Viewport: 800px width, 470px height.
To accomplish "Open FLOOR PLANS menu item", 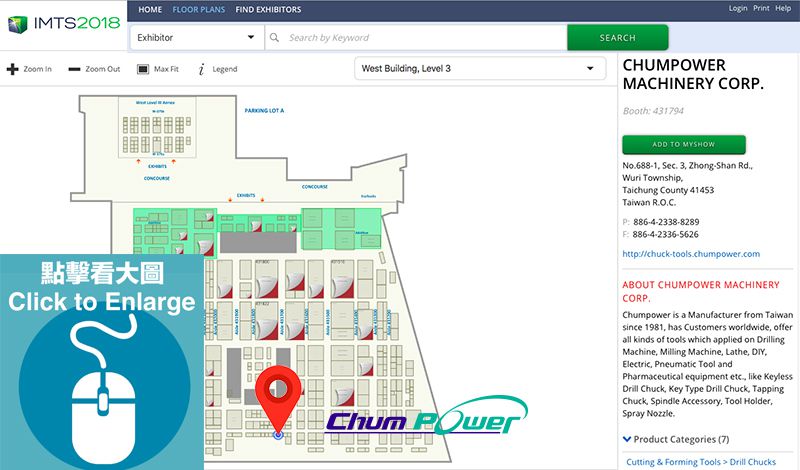I will [198, 9].
